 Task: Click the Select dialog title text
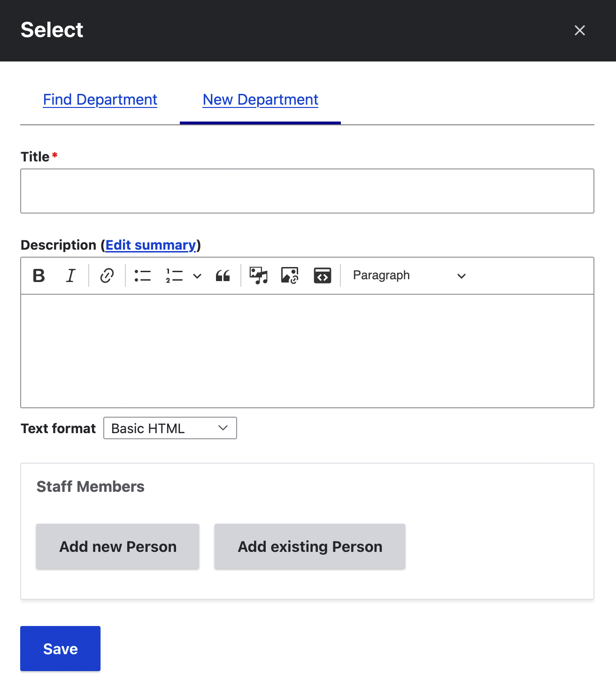[x=52, y=30]
